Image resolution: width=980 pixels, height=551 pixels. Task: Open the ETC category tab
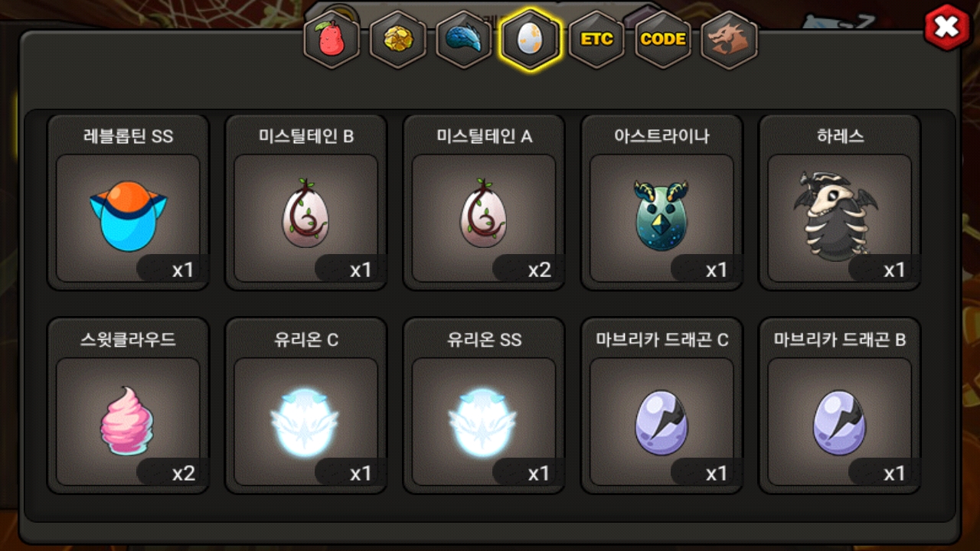click(596, 40)
